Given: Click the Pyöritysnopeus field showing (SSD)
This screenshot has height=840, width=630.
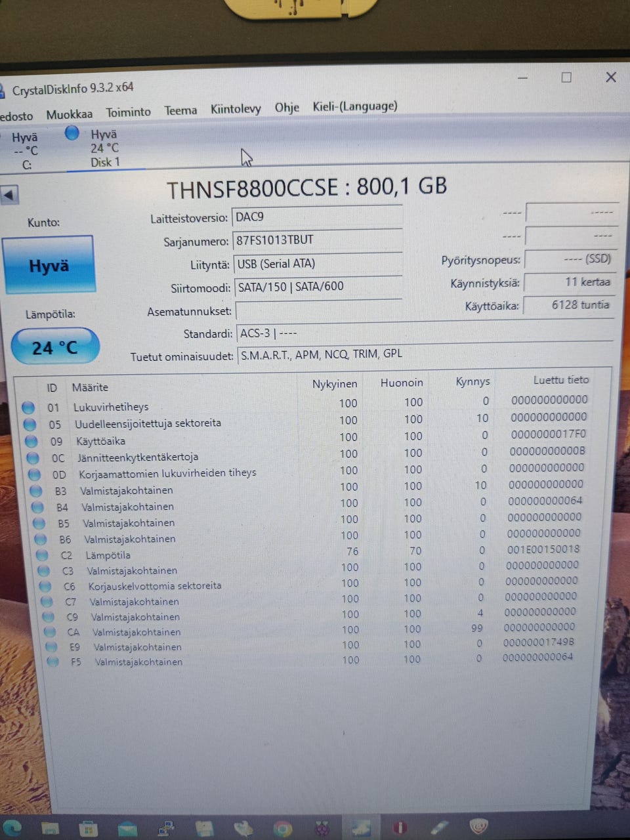Looking at the screenshot, I should click(x=571, y=259).
